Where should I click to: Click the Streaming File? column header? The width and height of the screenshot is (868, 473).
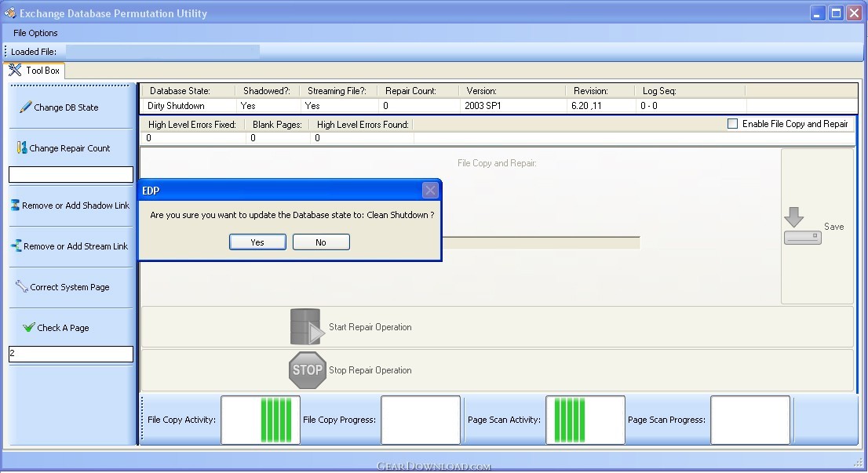point(337,91)
